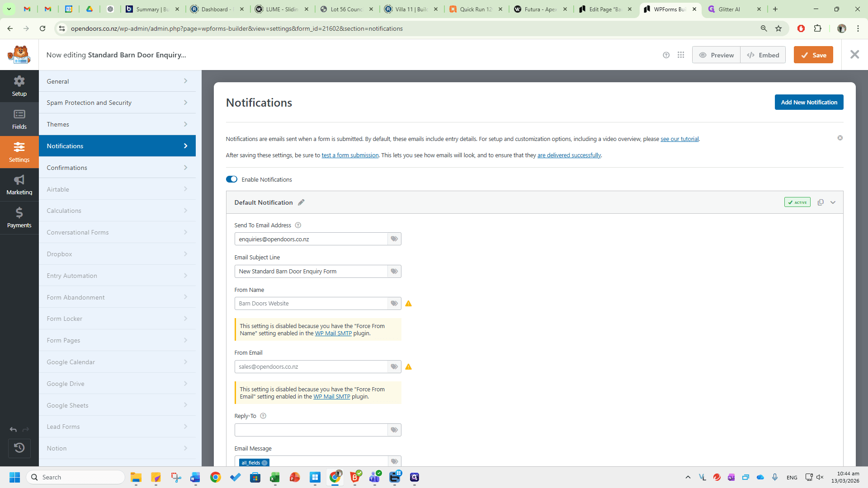
Task: Show help tooltip for Reply-To
Action: 263,416
